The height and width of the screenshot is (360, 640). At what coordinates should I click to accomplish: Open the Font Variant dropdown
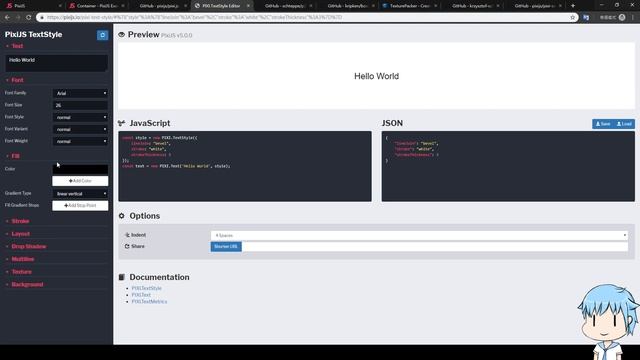(80, 129)
